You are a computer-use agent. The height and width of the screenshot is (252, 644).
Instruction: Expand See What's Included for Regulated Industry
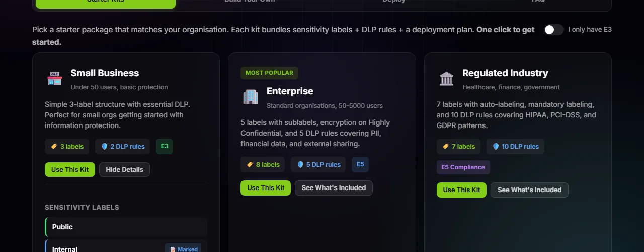529,190
